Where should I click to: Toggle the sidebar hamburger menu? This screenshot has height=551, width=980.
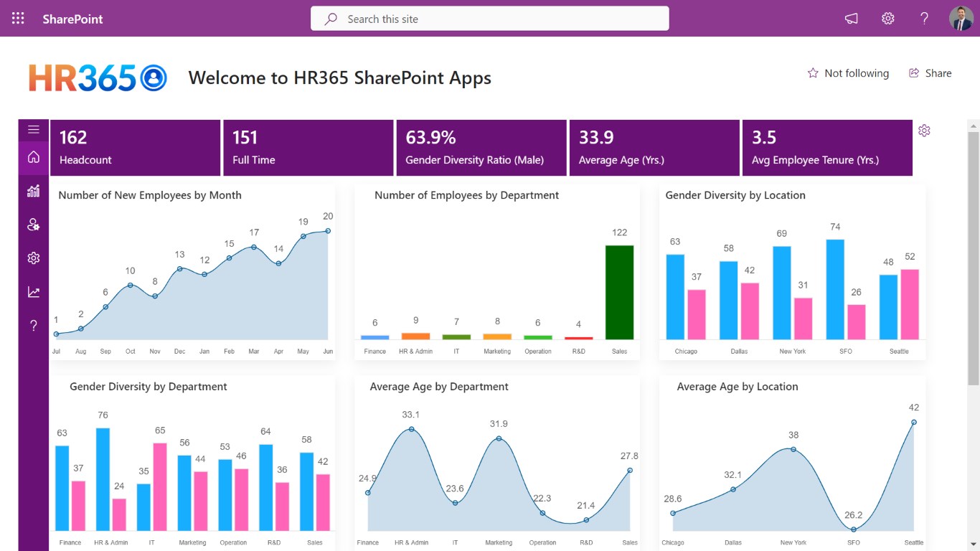[x=33, y=130]
